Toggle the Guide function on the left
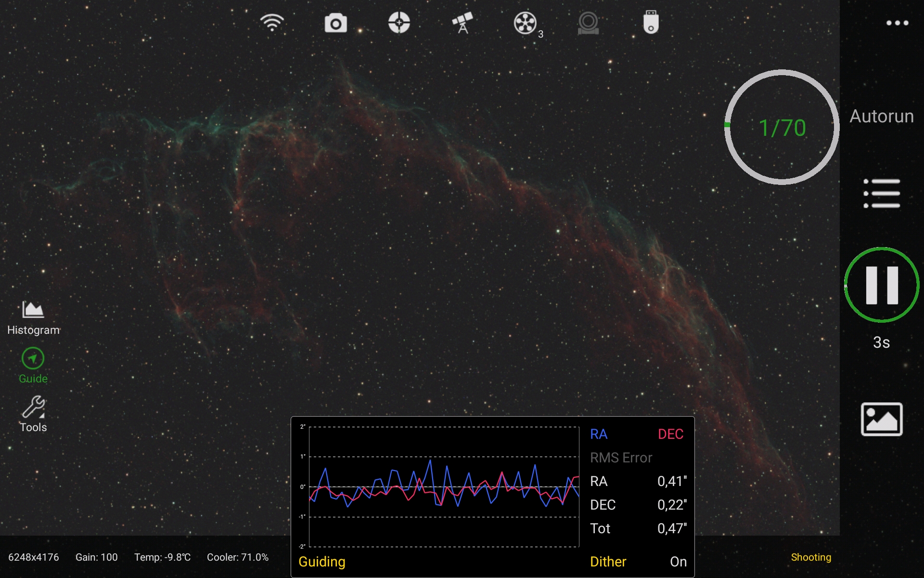The height and width of the screenshot is (578, 924). (33, 365)
